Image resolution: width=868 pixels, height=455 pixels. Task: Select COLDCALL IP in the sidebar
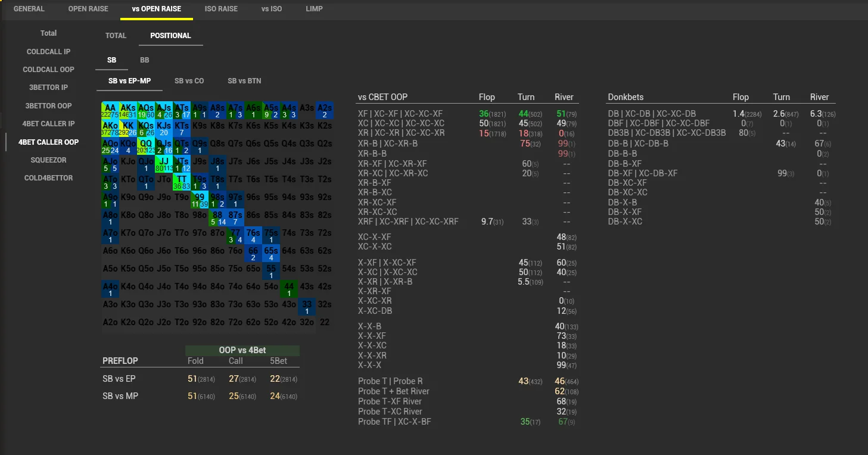pyautogui.click(x=48, y=52)
